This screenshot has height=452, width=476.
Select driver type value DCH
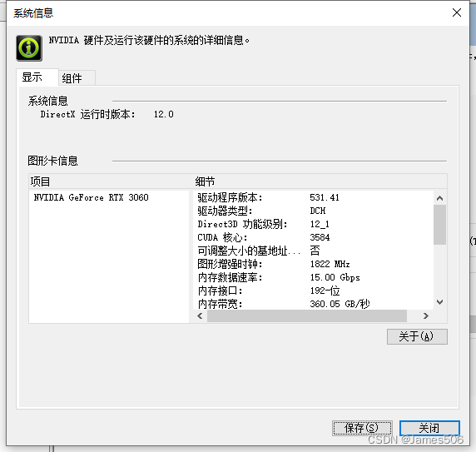point(318,211)
